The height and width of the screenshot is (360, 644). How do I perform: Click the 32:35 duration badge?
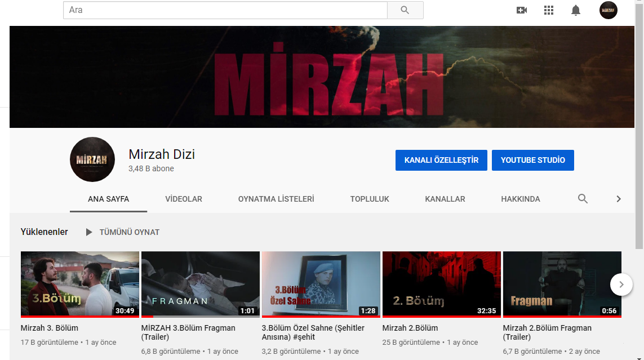tap(486, 311)
